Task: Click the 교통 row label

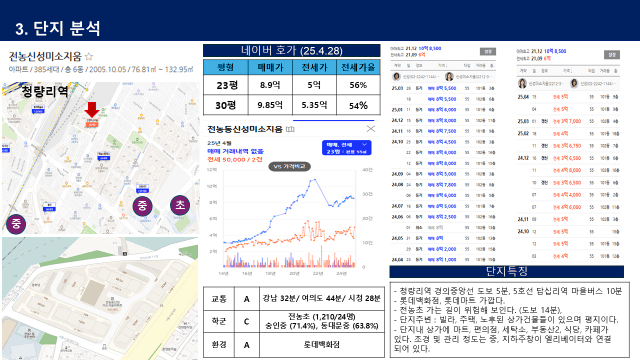Action: pyautogui.click(x=219, y=299)
